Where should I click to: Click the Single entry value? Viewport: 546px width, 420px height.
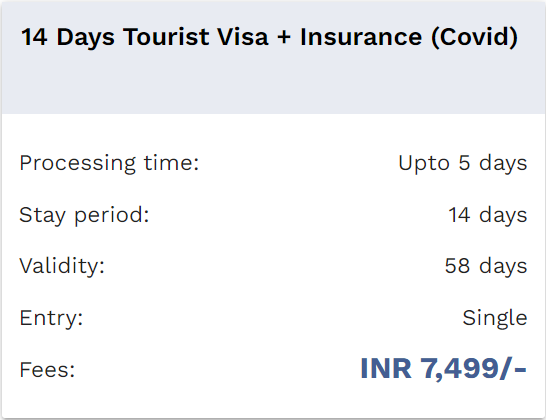(494, 318)
